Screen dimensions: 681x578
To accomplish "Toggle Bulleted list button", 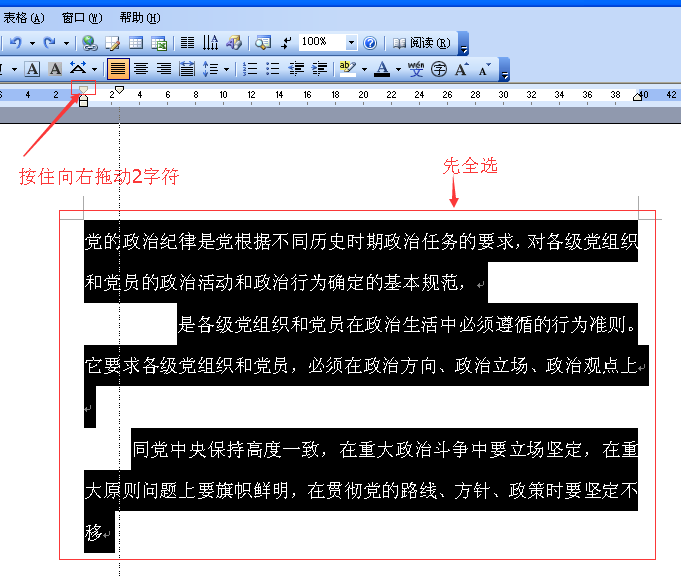I will 273,69.
